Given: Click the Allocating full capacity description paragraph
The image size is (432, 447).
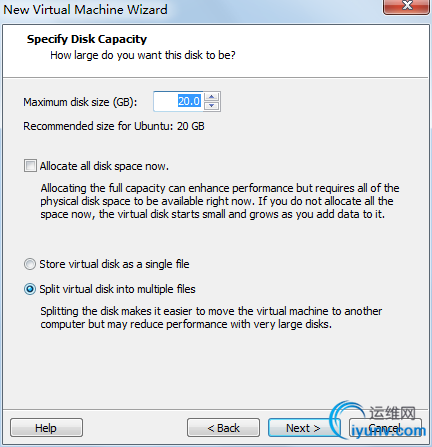Looking at the screenshot, I should tap(220, 201).
